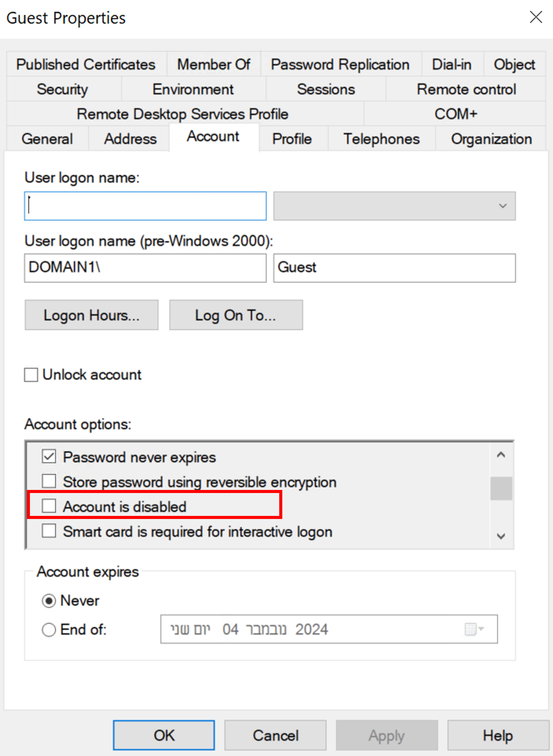Open the Member Of tab
The height and width of the screenshot is (756, 553).
pyautogui.click(x=214, y=64)
